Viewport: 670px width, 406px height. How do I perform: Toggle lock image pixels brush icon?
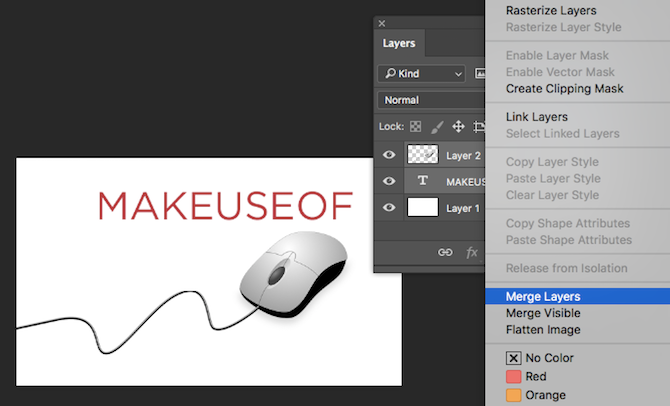437,127
